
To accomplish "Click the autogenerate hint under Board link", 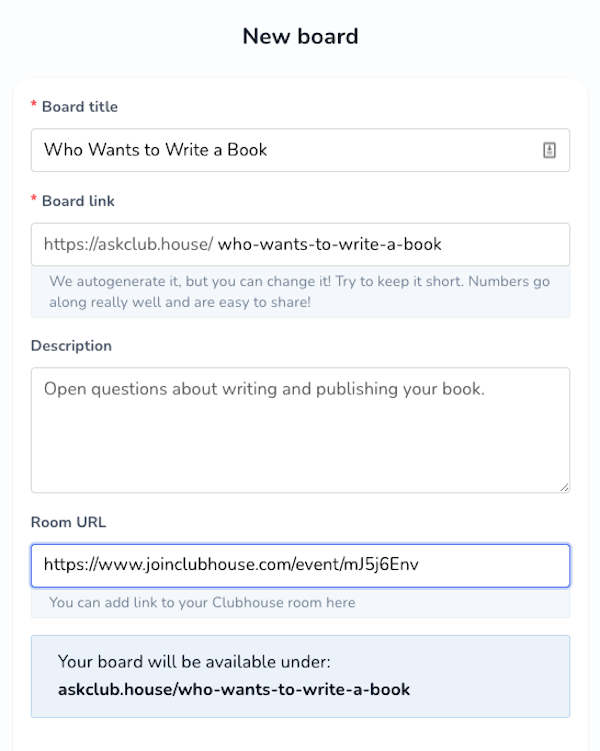I will (299, 291).
